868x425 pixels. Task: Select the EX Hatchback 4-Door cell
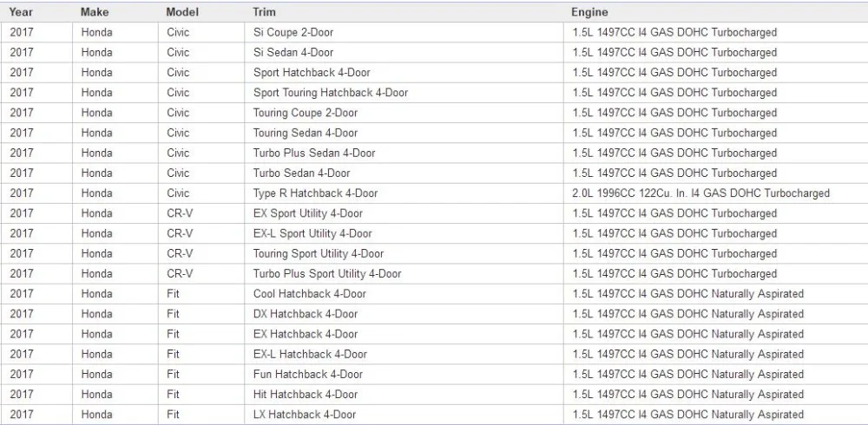pyautogui.click(x=404, y=334)
